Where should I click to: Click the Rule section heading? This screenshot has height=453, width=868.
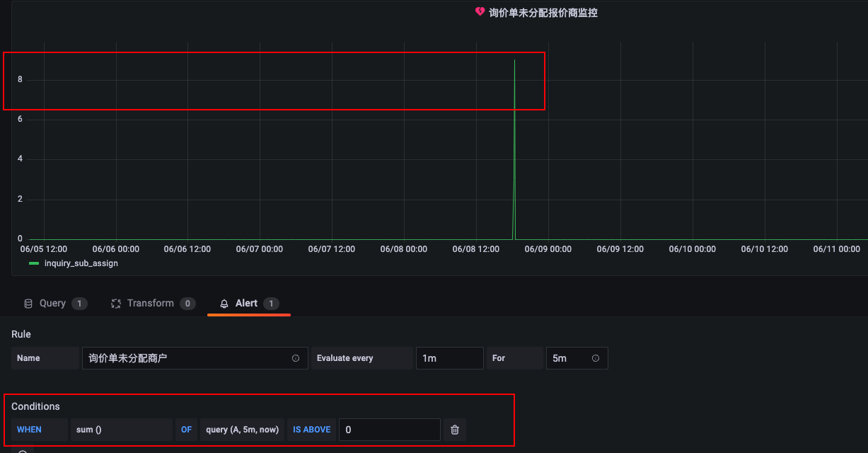[x=21, y=334]
